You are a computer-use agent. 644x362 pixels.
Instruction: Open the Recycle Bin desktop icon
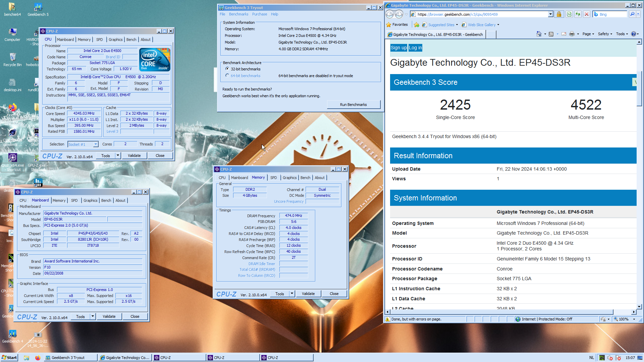12,60
